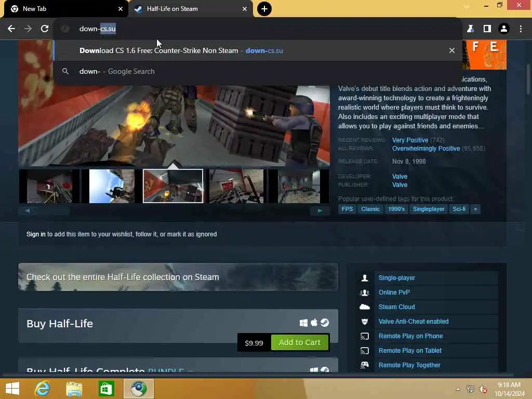Go back to the previous page
Viewport: 532px width, 399px height.
pyautogui.click(x=11, y=29)
